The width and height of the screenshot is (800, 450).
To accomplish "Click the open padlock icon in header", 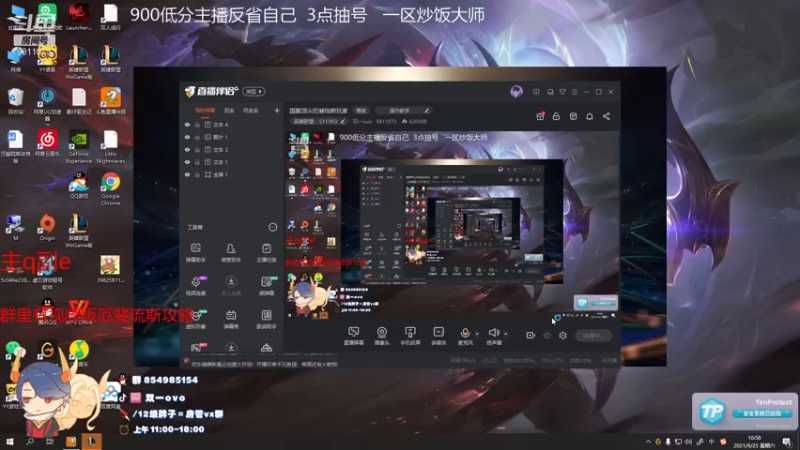I will (x=556, y=116).
